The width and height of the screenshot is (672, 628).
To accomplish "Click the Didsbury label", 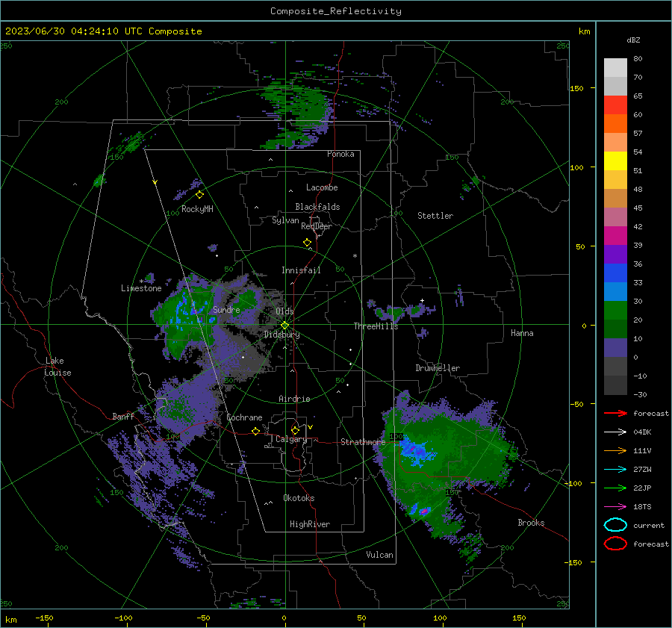I will click(x=281, y=335).
